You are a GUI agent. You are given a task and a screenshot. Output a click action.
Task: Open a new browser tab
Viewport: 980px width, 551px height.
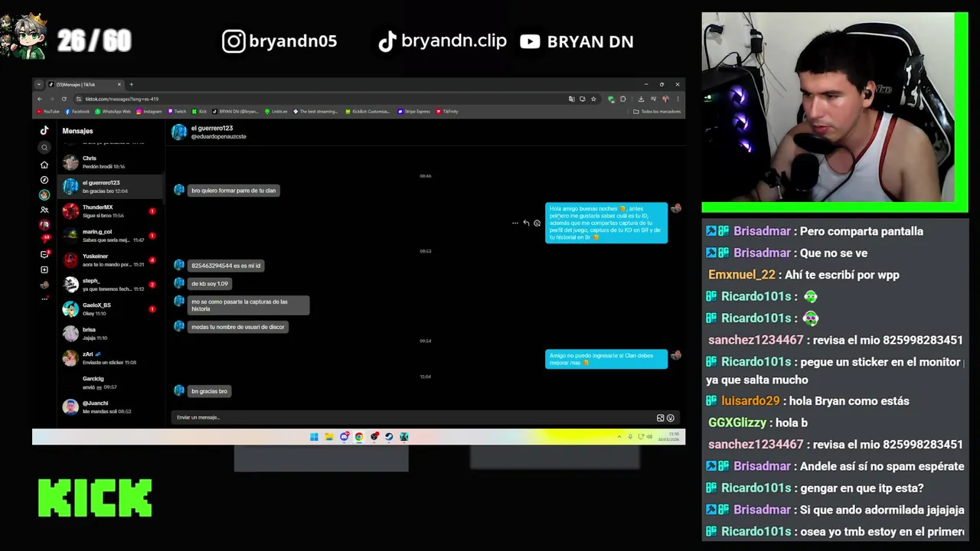tap(131, 84)
